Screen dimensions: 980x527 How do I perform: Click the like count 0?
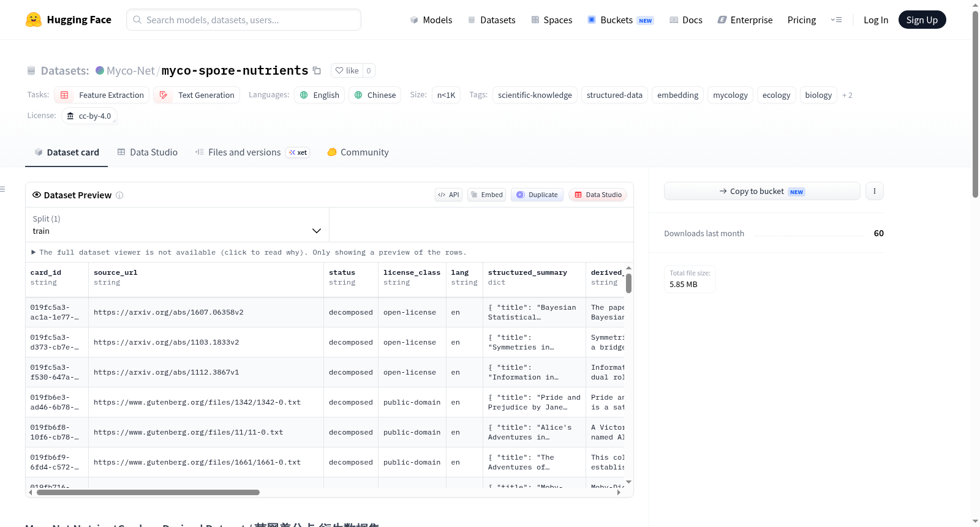point(369,70)
